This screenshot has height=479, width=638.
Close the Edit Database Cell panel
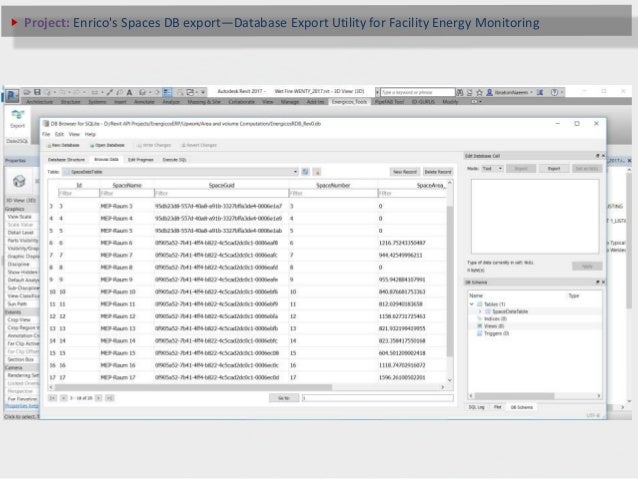coord(603,156)
